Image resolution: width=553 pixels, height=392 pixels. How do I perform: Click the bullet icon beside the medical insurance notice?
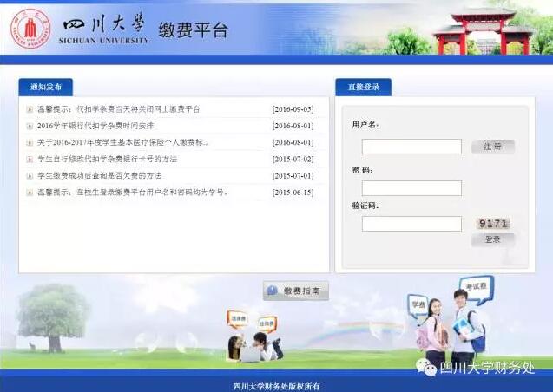click(30, 142)
